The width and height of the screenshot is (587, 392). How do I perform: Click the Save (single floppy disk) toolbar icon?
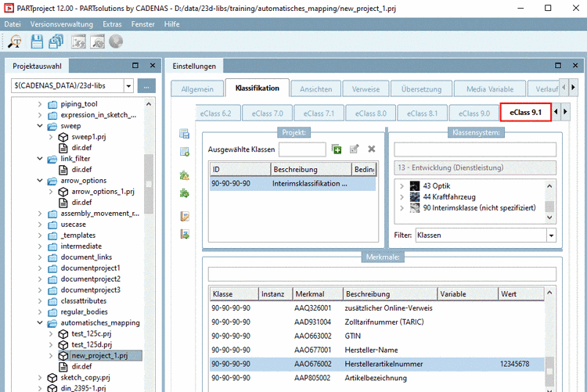36,41
